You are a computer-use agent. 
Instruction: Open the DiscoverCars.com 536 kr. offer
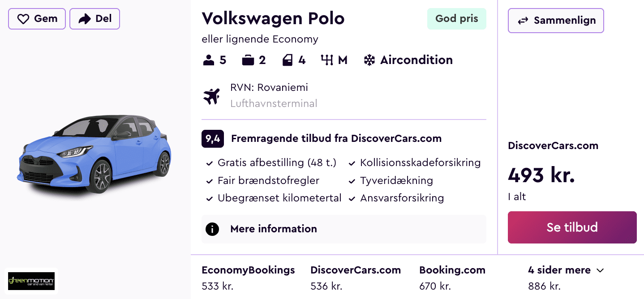[x=355, y=278]
